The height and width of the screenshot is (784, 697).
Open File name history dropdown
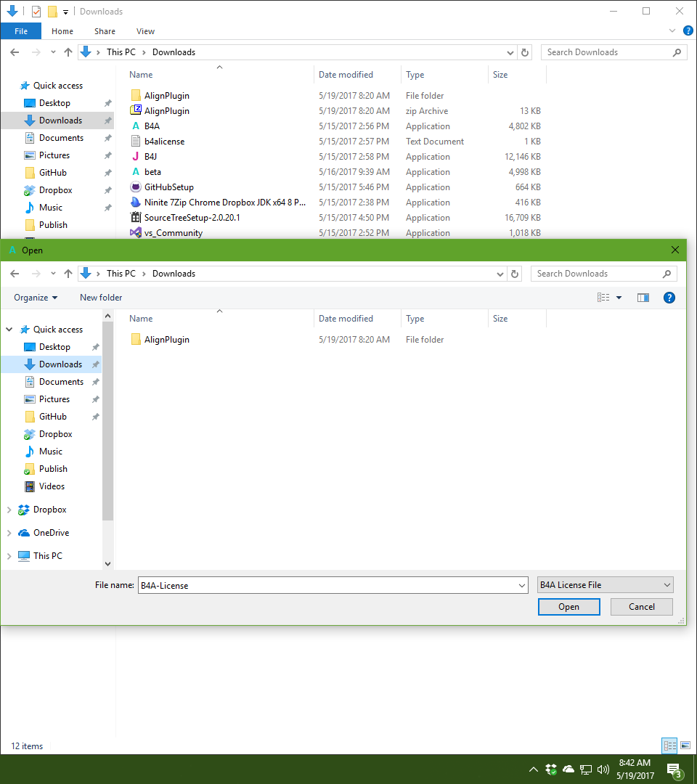(521, 586)
